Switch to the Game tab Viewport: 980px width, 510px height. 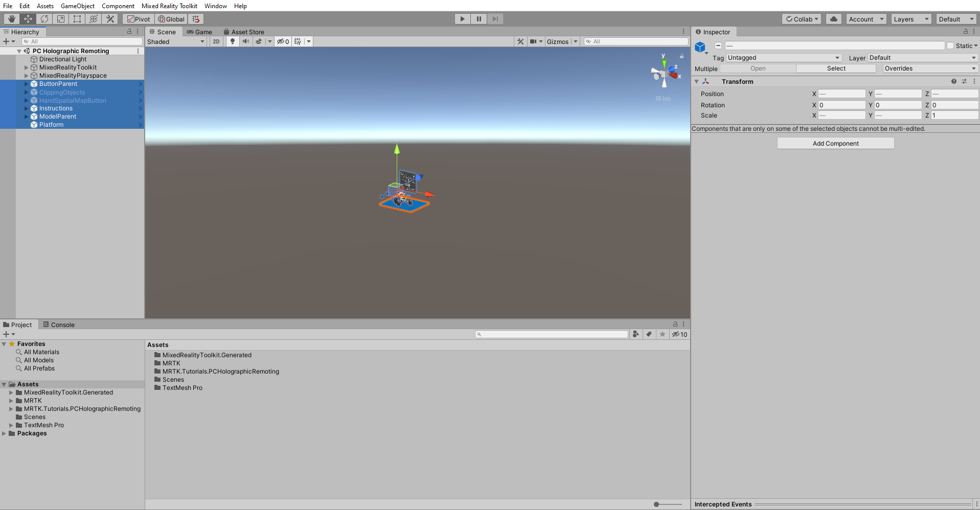pos(199,32)
